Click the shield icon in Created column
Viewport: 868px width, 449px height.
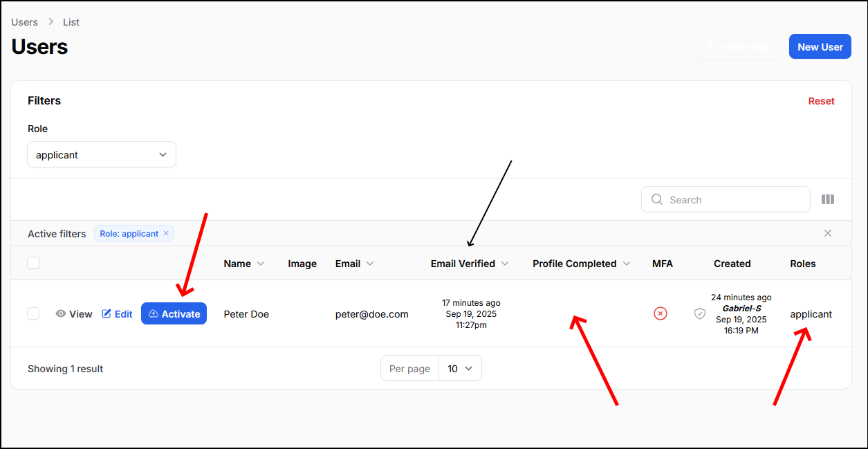[700, 313]
